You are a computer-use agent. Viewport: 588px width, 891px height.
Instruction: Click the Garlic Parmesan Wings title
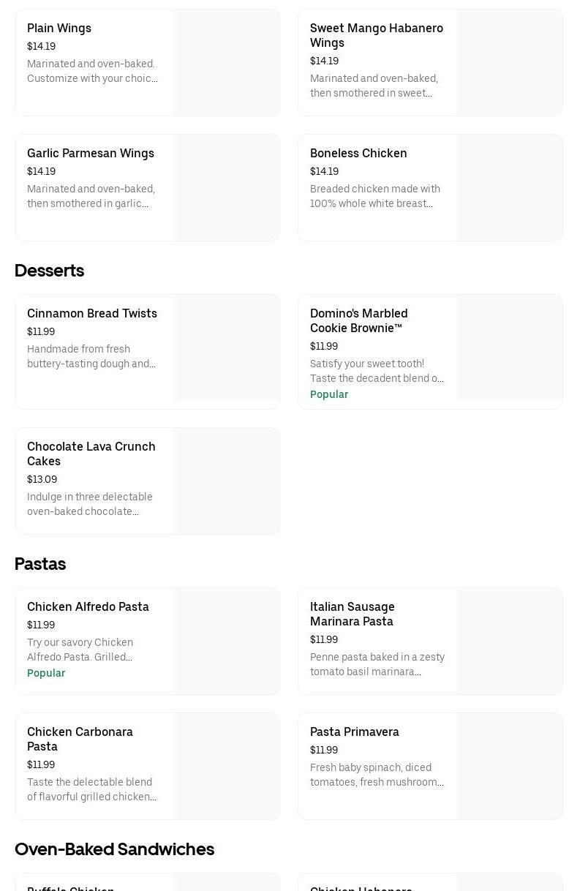pyautogui.click(x=91, y=154)
